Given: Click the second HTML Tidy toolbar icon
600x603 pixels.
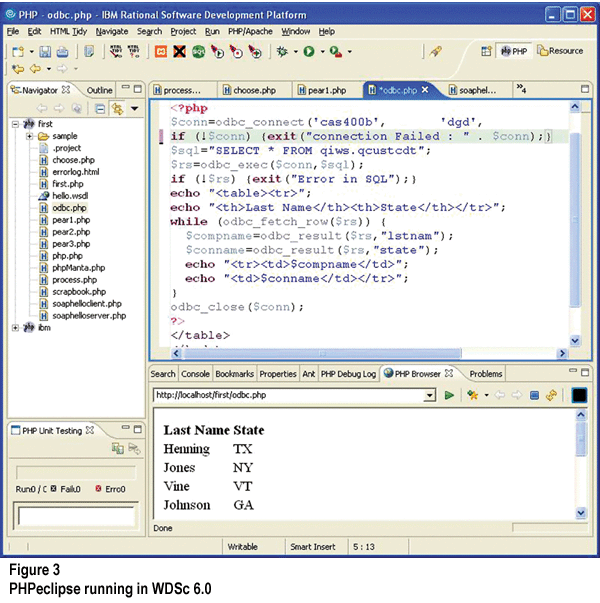Looking at the screenshot, I should click(133, 51).
